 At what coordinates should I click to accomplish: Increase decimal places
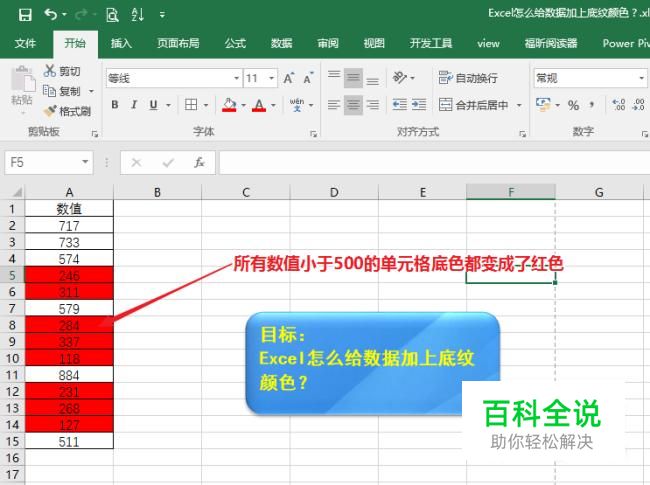point(619,105)
